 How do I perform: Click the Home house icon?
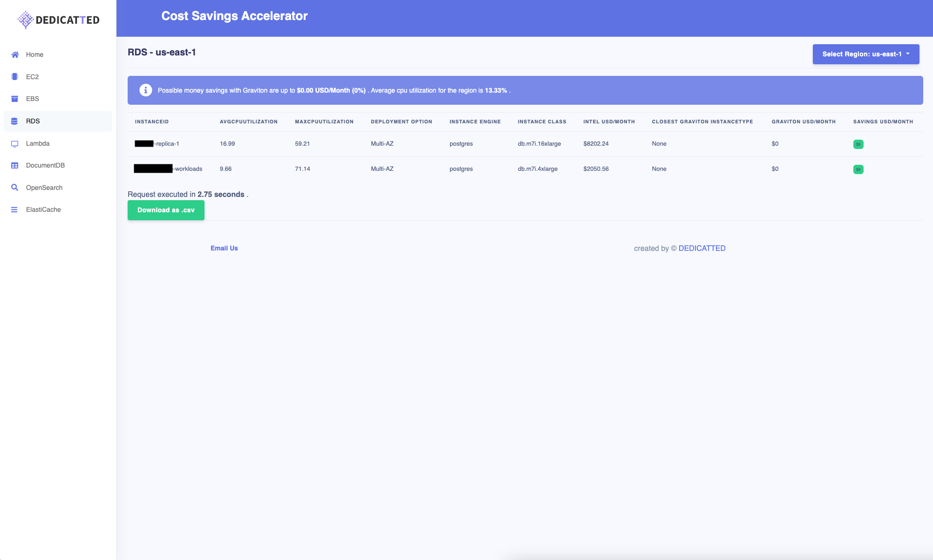click(15, 54)
